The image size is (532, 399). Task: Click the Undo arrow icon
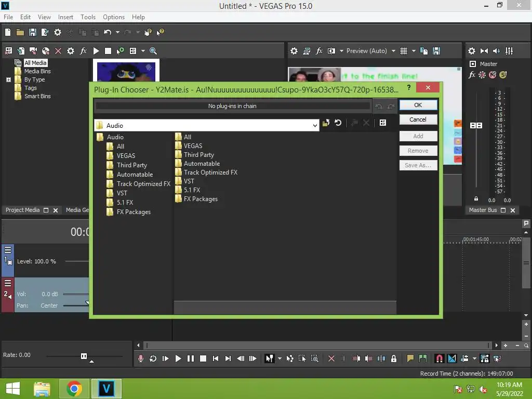point(108,32)
